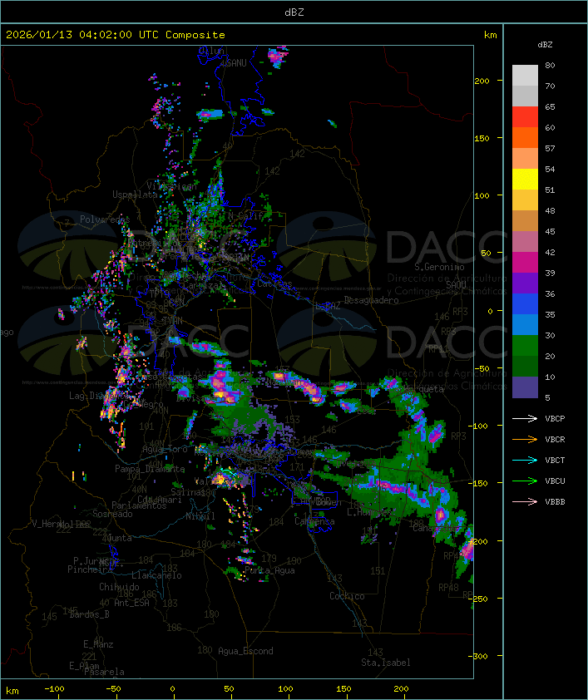Select the yellow swatch between 54 and 51
This screenshot has height=700, width=588.
(525, 180)
